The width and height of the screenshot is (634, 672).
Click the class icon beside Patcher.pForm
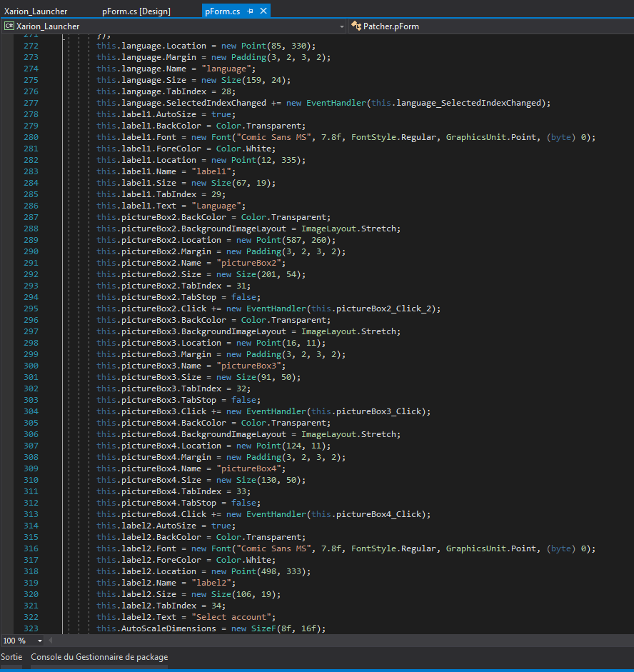point(356,26)
